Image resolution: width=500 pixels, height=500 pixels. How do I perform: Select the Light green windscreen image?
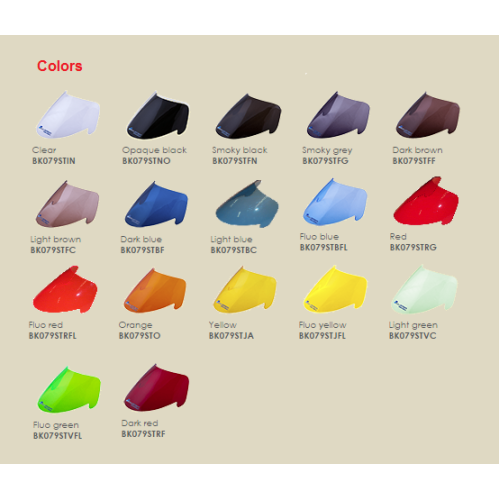click(424, 289)
